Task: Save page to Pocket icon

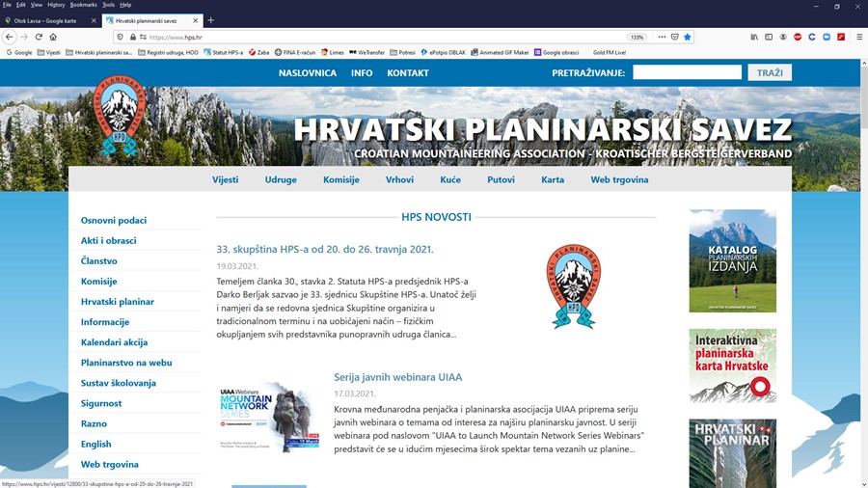Action: [x=675, y=37]
